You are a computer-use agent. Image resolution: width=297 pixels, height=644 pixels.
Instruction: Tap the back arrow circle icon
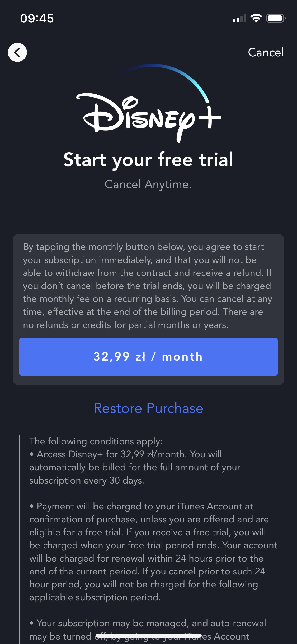point(17,52)
